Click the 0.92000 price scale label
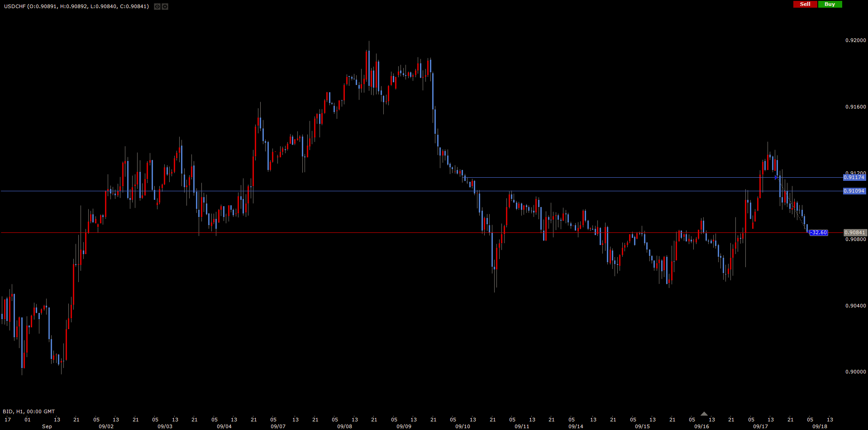The width and height of the screenshot is (868, 430). 855,40
